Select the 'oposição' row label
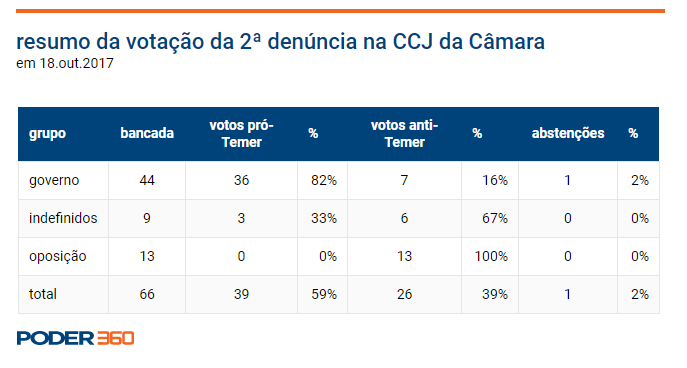Screen dimensions: 687x368 (x=57, y=256)
